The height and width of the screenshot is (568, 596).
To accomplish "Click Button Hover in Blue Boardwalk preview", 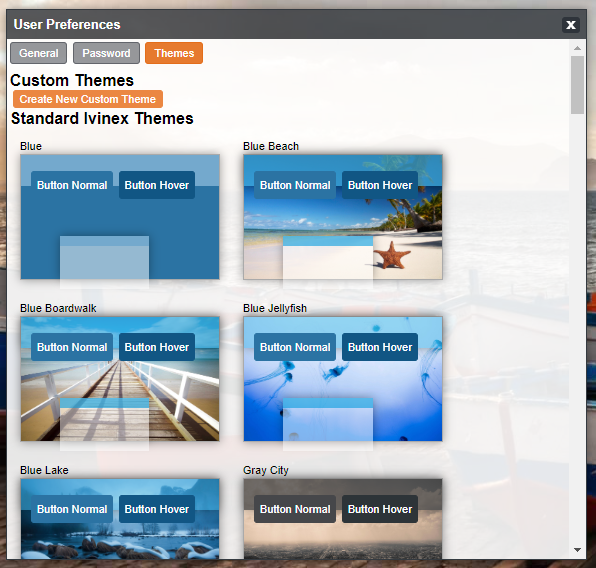I will [x=157, y=347].
